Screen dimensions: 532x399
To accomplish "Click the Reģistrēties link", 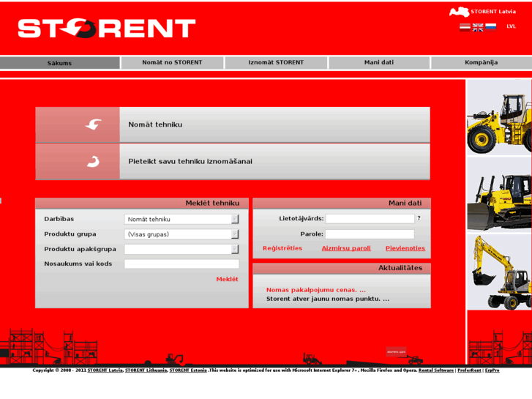I will (282, 248).
